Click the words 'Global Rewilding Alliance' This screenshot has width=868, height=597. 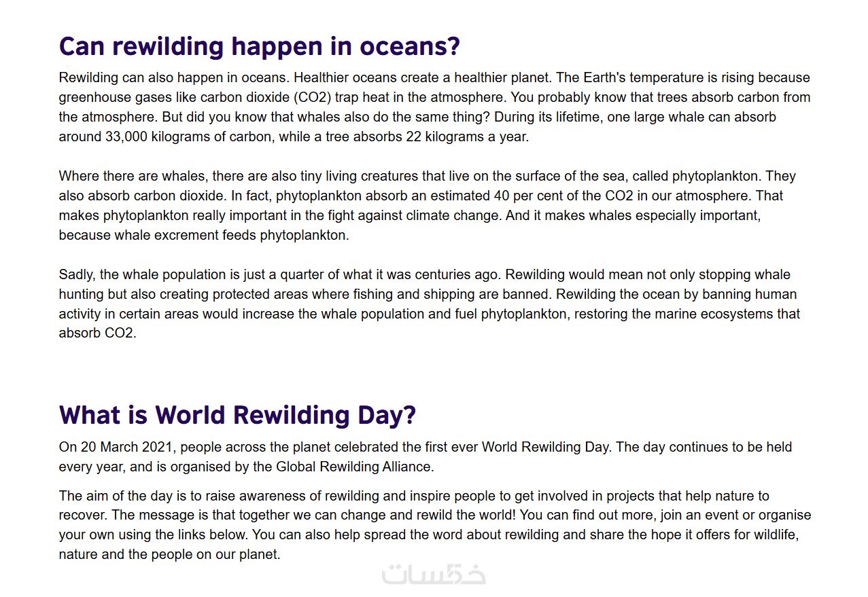(x=353, y=467)
